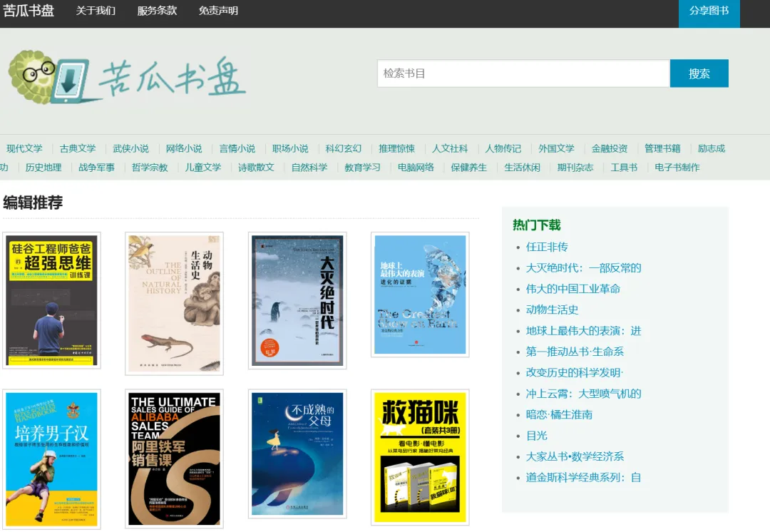Open the 培养男子汉 book cover

(51, 460)
